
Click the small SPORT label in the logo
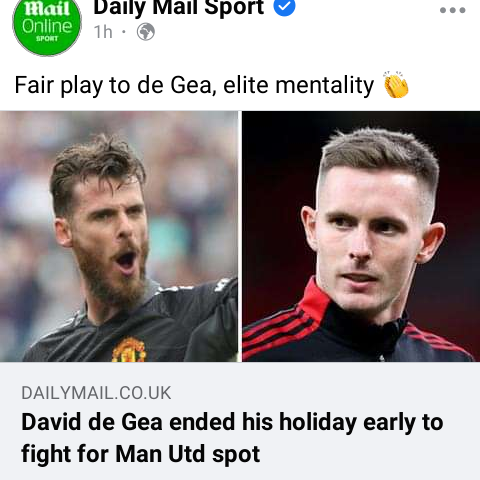47,39
